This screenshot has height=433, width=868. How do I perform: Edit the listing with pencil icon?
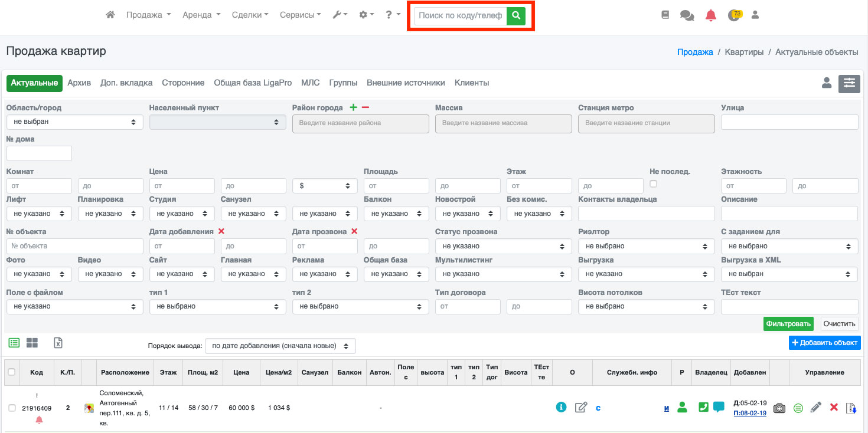(816, 407)
